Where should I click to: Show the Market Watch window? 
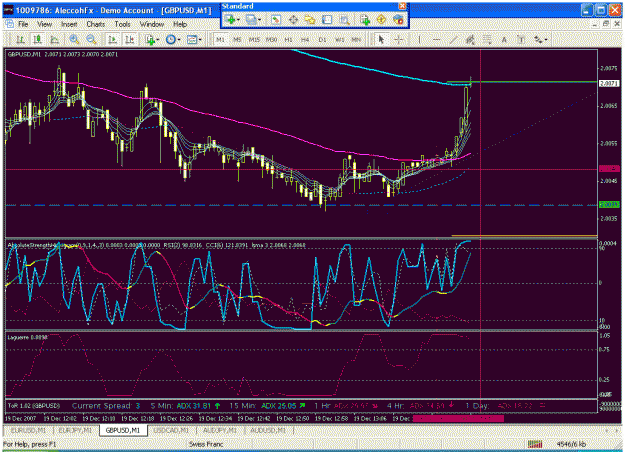coord(276,19)
